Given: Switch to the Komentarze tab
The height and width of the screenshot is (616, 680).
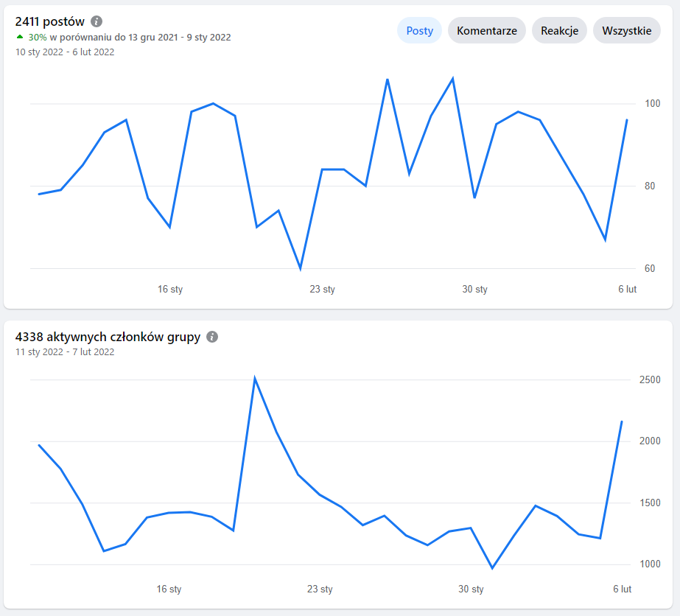Looking at the screenshot, I should [x=486, y=30].
